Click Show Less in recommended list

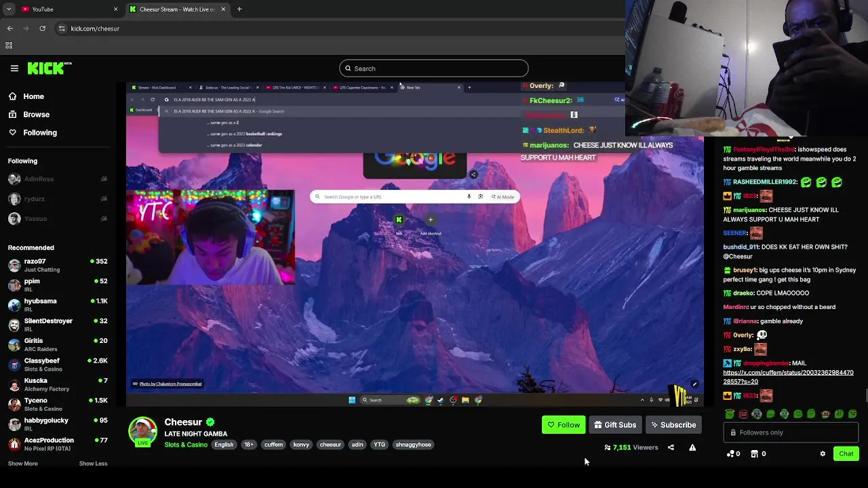point(93,464)
